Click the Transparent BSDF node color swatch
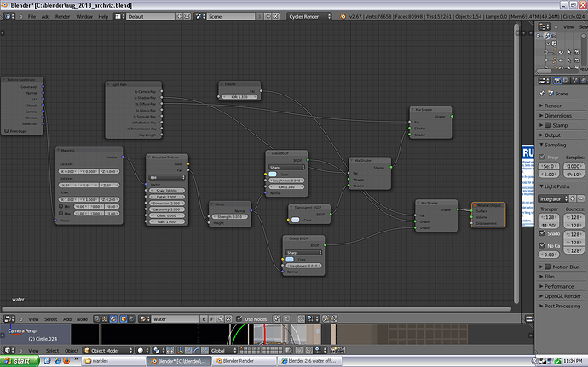This screenshot has width=588, height=367. (295, 220)
